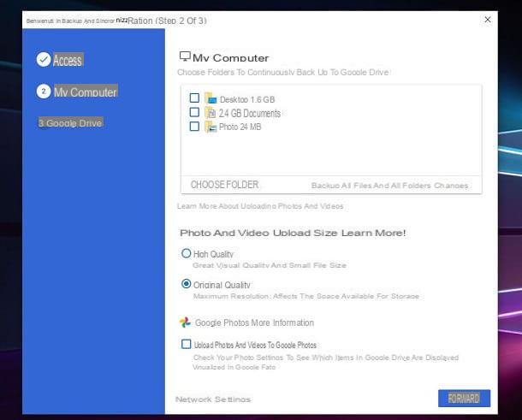Click the Learn More link in upload size heading
Screen dimensions: 522x420
coord(373,233)
